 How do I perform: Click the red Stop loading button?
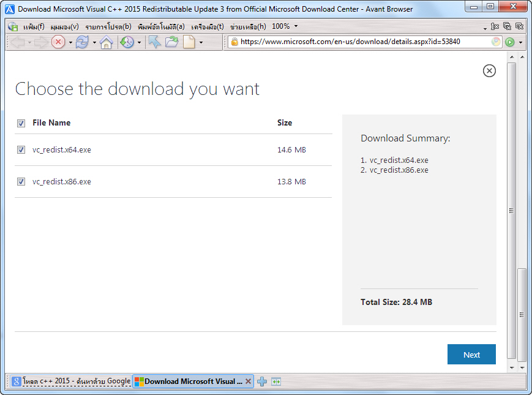[58, 42]
